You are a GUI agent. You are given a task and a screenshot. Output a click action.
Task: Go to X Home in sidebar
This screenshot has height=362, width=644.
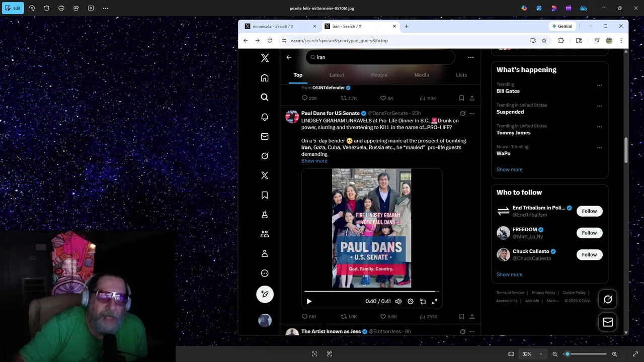tap(265, 78)
